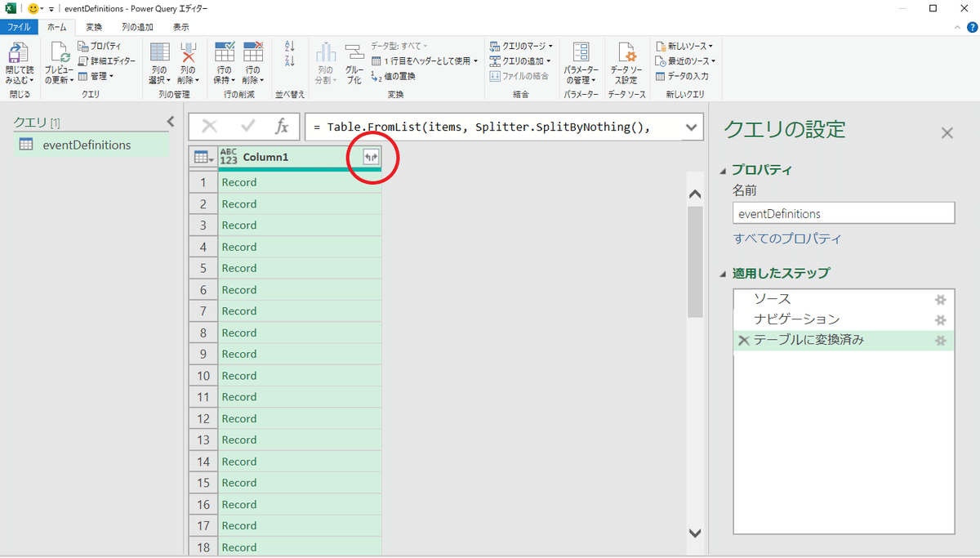Image resolution: width=980 pixels, height=558 pixels.
Task: Collapse the ribbon with the up caret
Action: (x=959, y=28)
